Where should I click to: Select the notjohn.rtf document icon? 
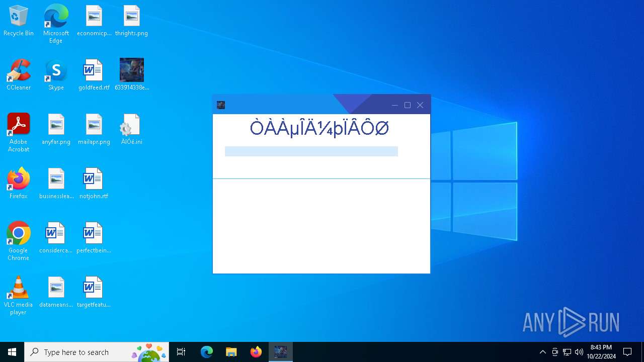pyautogui.click(x=94, y=184)
